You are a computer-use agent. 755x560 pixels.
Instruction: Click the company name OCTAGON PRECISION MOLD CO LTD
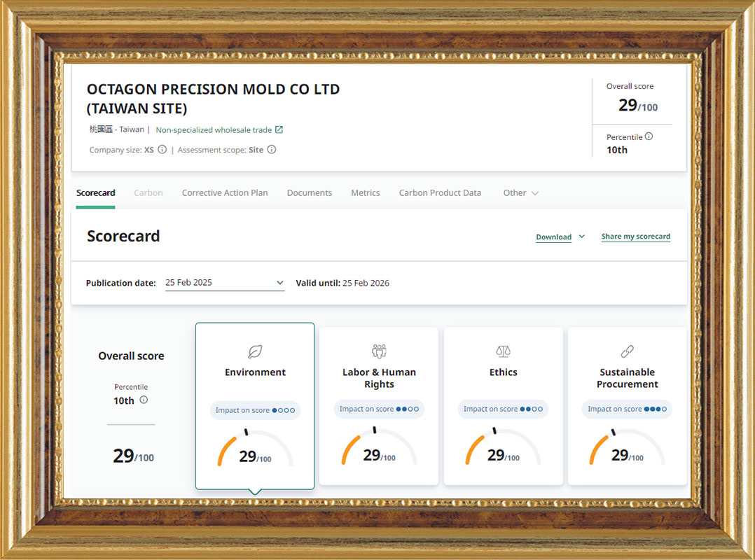214,99
